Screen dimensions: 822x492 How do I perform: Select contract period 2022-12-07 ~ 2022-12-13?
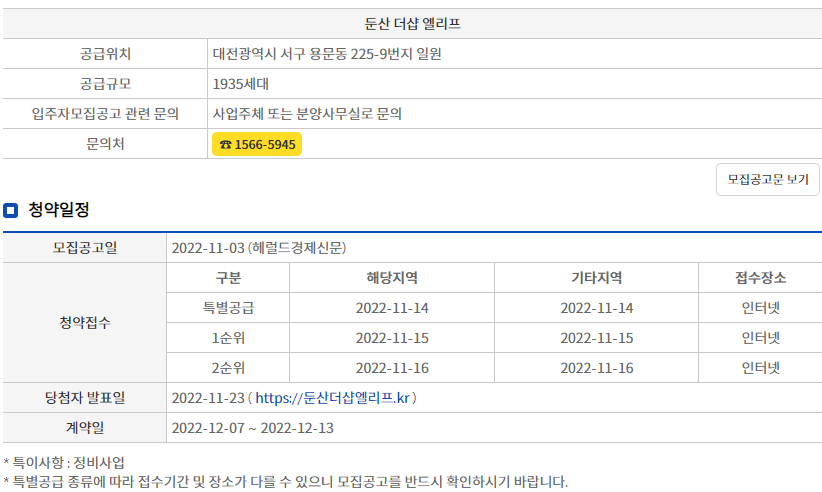coord(253,428)
